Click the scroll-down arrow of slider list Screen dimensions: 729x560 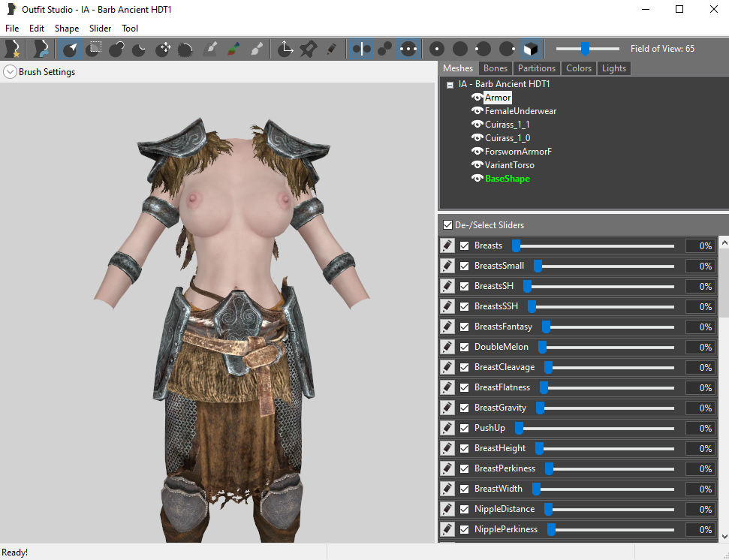pyautogui.click(x=724, y=536)
